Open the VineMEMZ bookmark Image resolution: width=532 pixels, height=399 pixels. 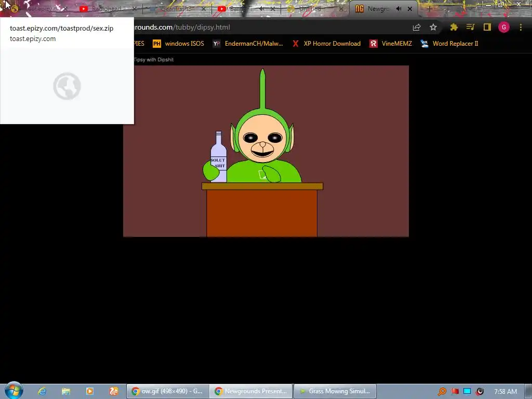pos(391,44)
